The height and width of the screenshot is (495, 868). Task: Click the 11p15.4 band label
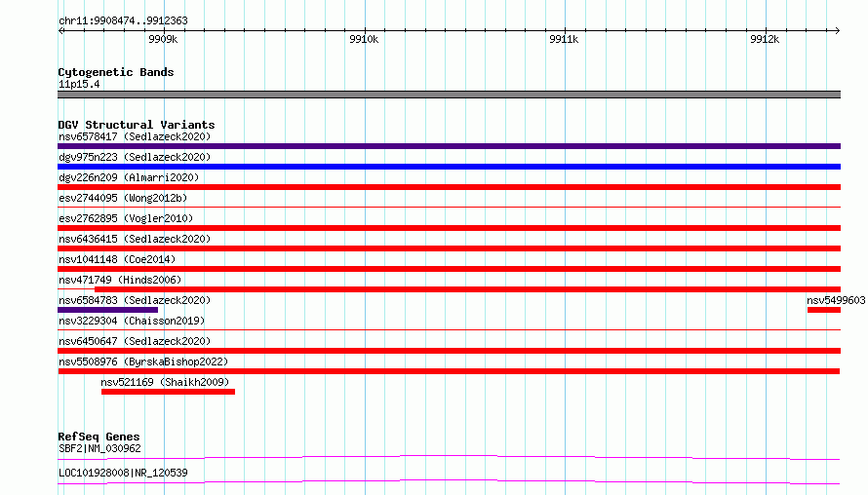(79, 85)
